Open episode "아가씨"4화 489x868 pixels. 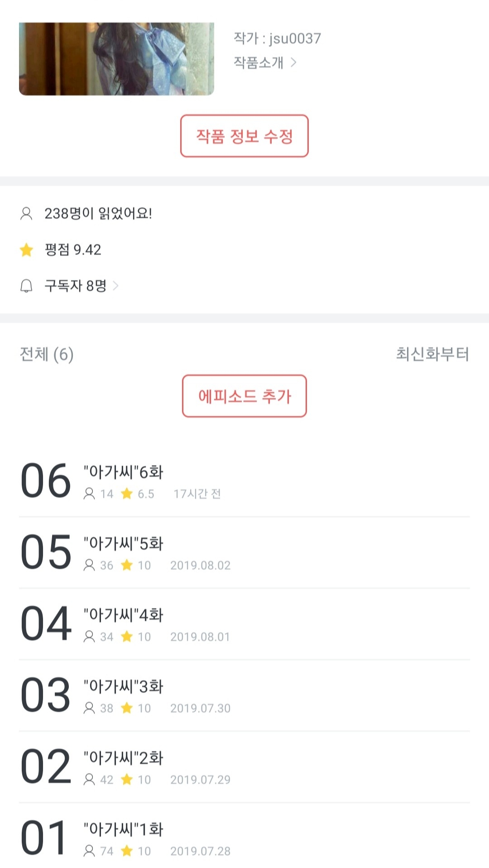(123, 615)
